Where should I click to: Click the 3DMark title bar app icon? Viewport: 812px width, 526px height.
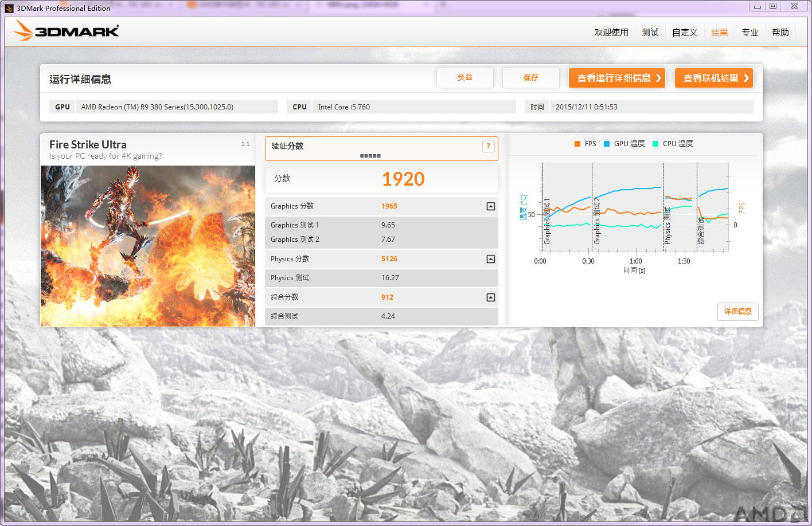tap(9, 8)
